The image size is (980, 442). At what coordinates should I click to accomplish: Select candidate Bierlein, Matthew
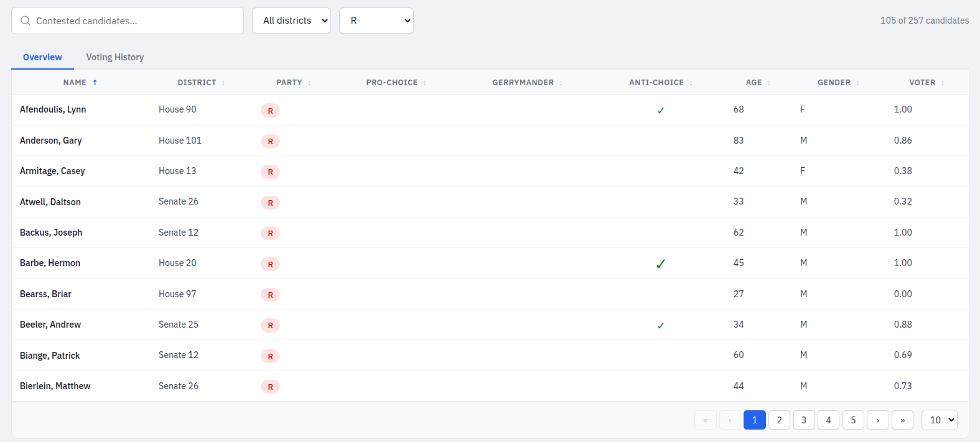pyautogui.click(x=55, y=386)
